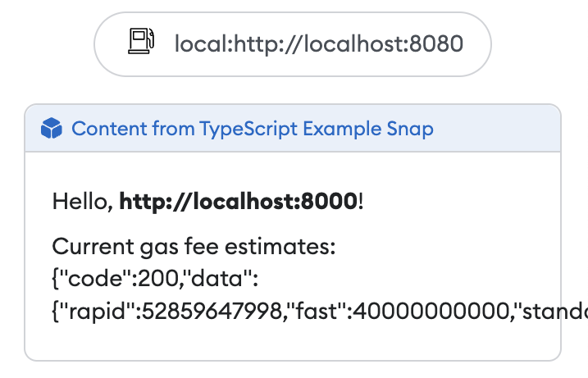Click the light-blue Snap header bar

[x=492, y=129]
